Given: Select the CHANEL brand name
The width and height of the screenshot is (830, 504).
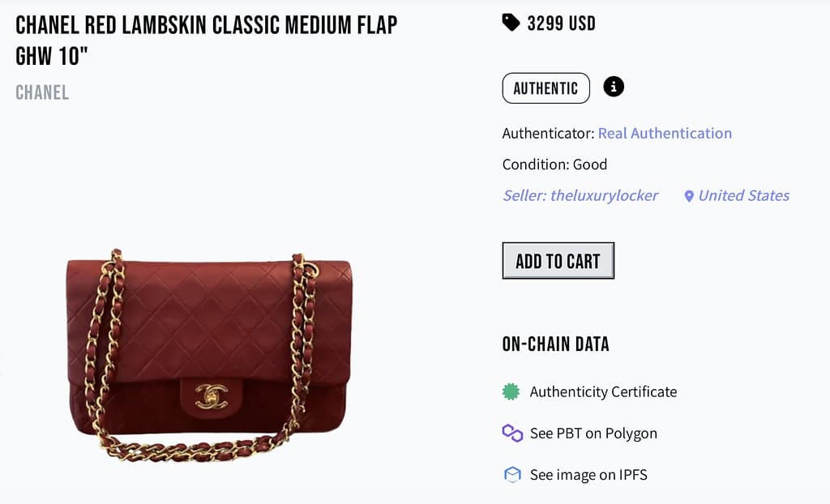Looking at the screenshot, I should click(x=41, y=92).
